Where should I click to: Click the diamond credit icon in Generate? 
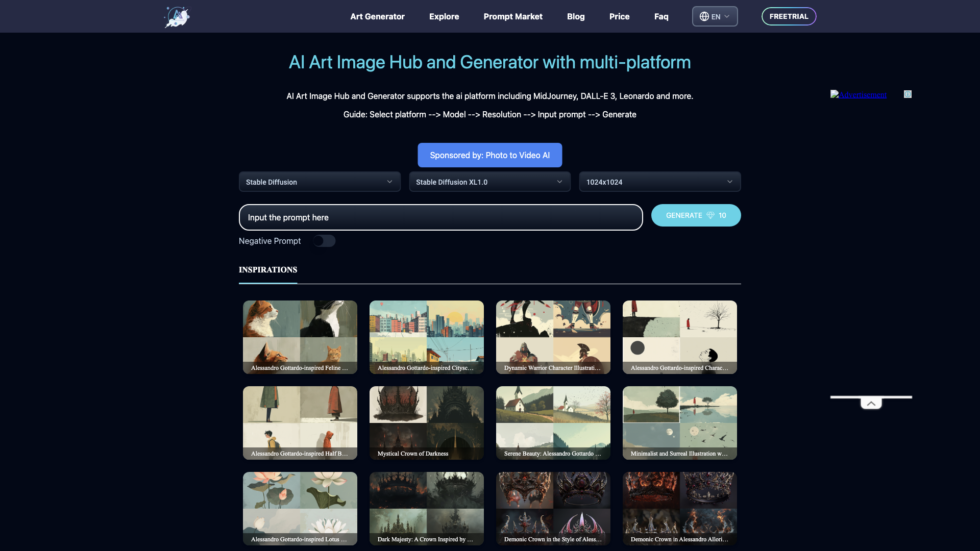[x=710, y=215]
